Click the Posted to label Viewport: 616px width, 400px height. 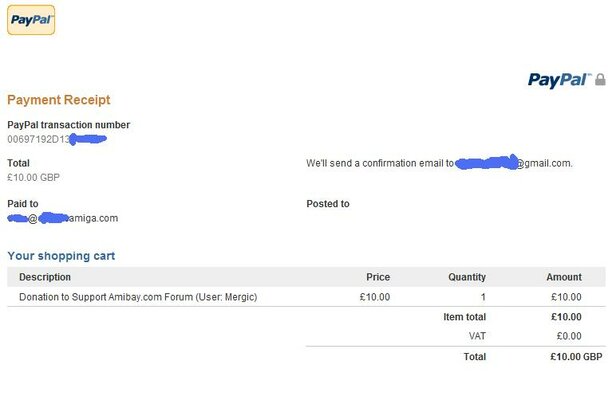(328, 204)
